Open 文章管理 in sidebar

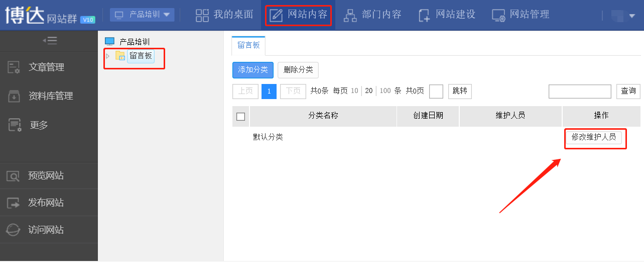pyautogui.click(x=49, y=67)
